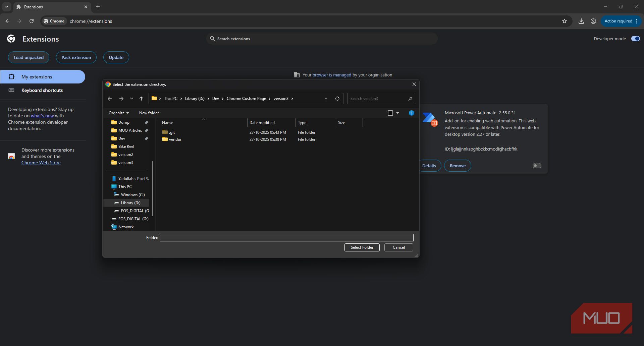The width and height of the screenshot is (644, 346).
Task: Click the Folder name input field
Action: pos(286,238)
